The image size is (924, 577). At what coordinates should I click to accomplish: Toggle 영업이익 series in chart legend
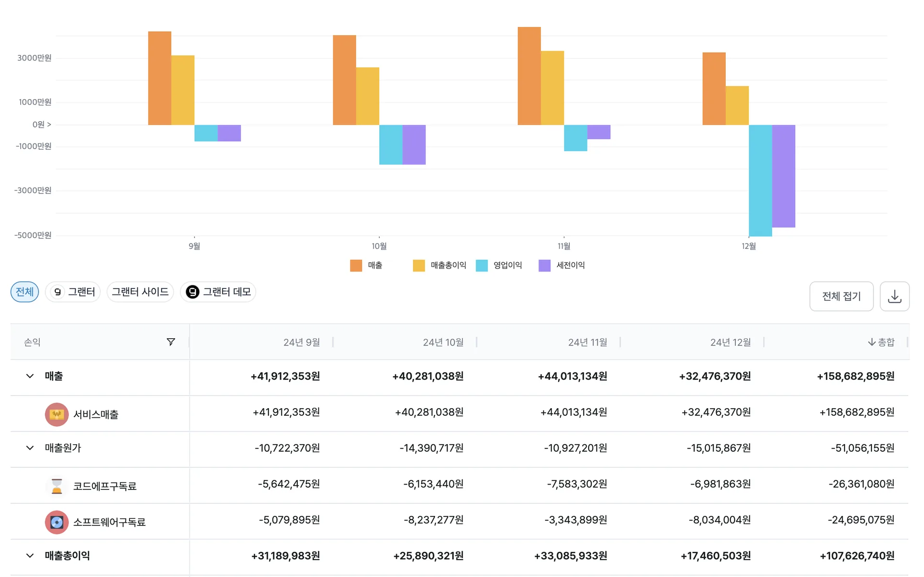[499, 265]
